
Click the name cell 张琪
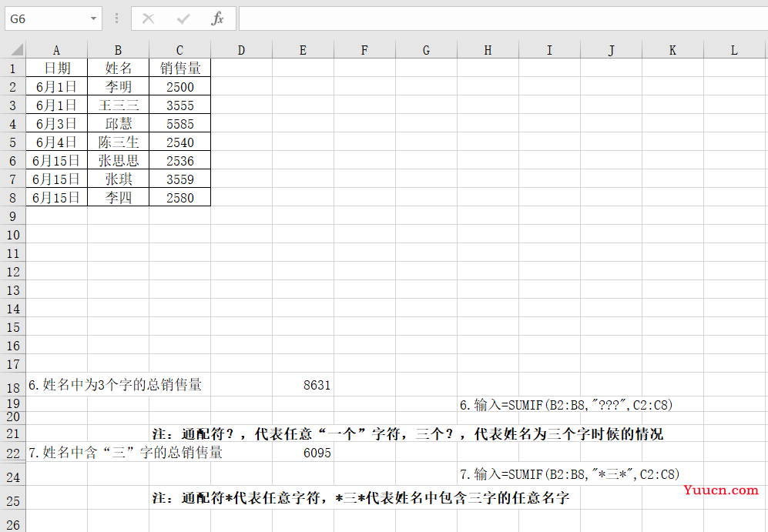(118, 179)
